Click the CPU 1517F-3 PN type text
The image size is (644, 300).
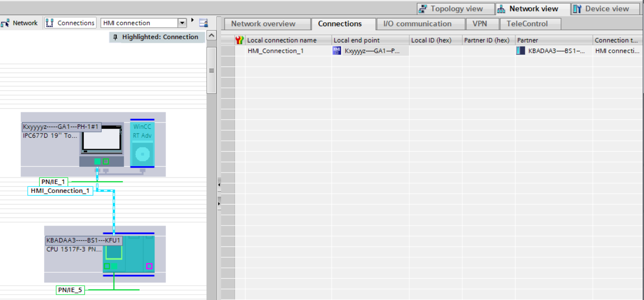point(74,249)
